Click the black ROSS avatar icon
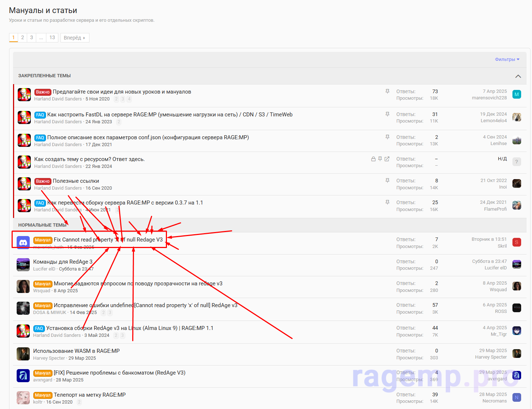Viewport: 532px width, 409px height. (516, 308)
